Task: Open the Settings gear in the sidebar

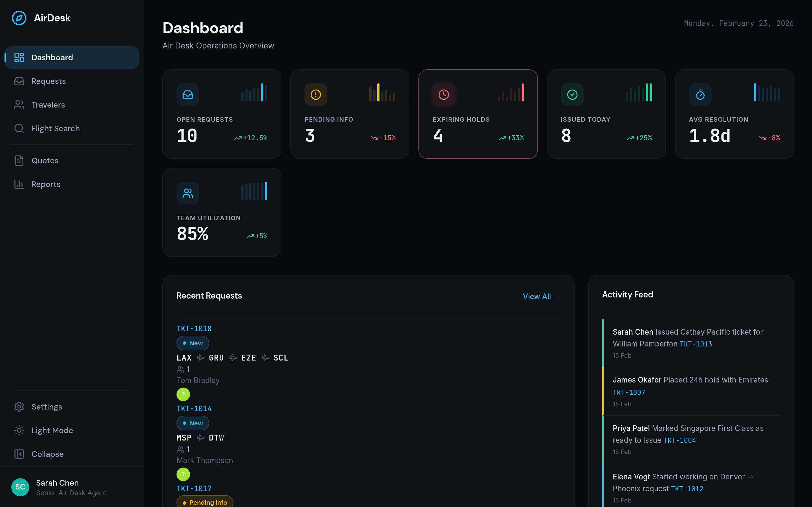Action: pyautogui.click(x=19, y=406)
